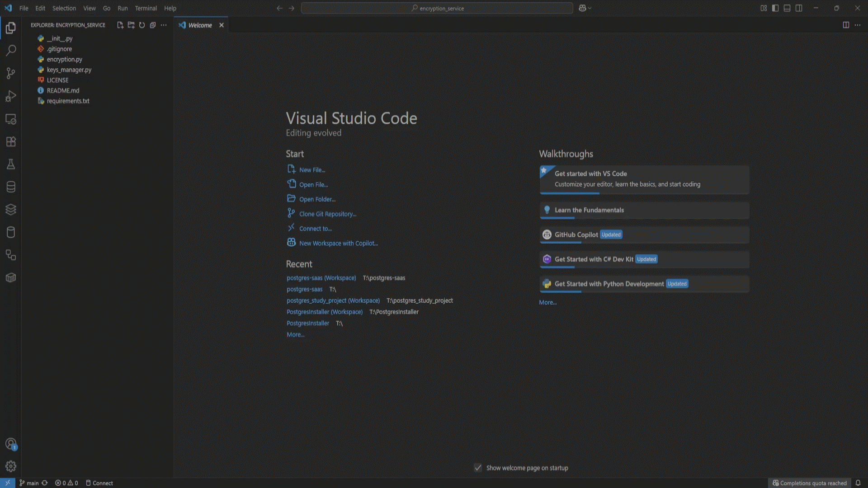The image size is (868, 488).
Task: Open the Testing flask icon
Action: (x=11, y=164)
